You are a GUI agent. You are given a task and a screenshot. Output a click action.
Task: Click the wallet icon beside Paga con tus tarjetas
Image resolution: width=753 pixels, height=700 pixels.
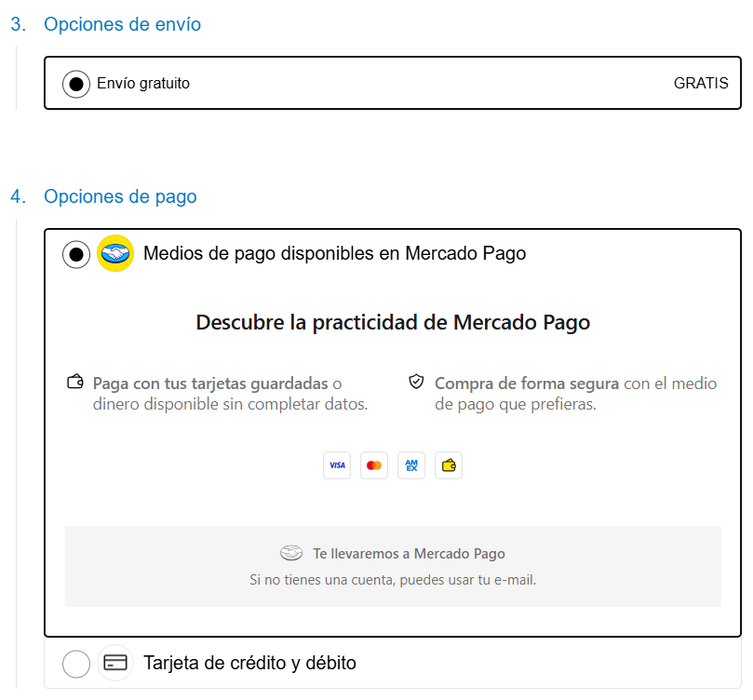75,383
